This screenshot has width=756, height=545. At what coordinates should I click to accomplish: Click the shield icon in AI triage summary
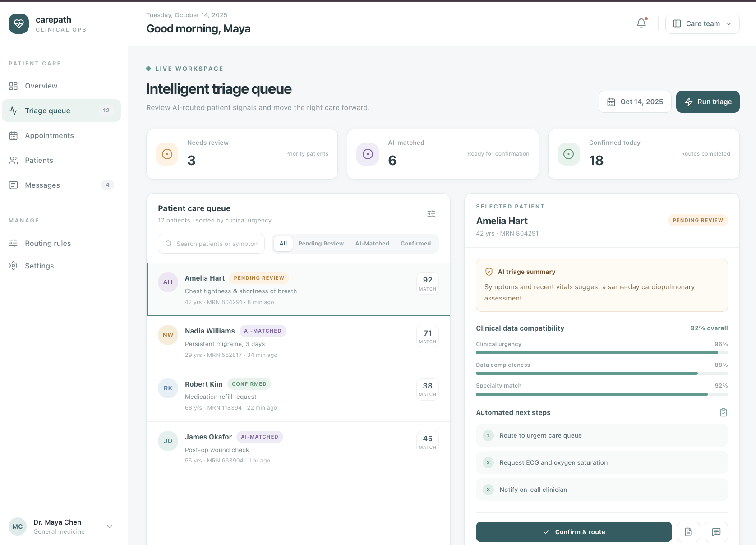[x=489, y=272]
